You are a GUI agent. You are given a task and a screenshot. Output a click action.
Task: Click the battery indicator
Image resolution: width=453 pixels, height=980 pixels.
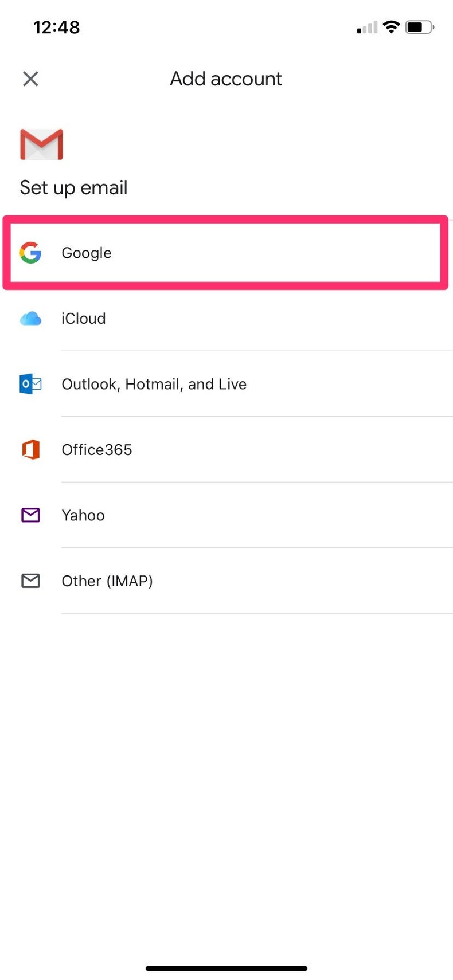pos(417,26)
